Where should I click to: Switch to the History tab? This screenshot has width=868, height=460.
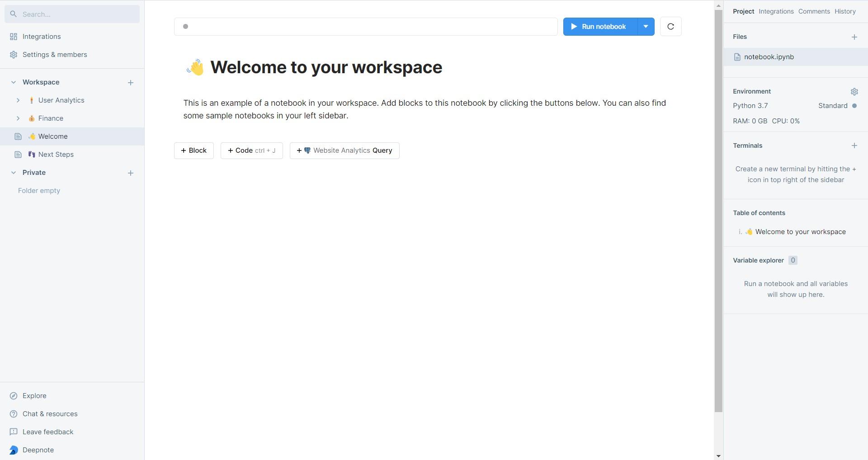[x=845, y=11]
